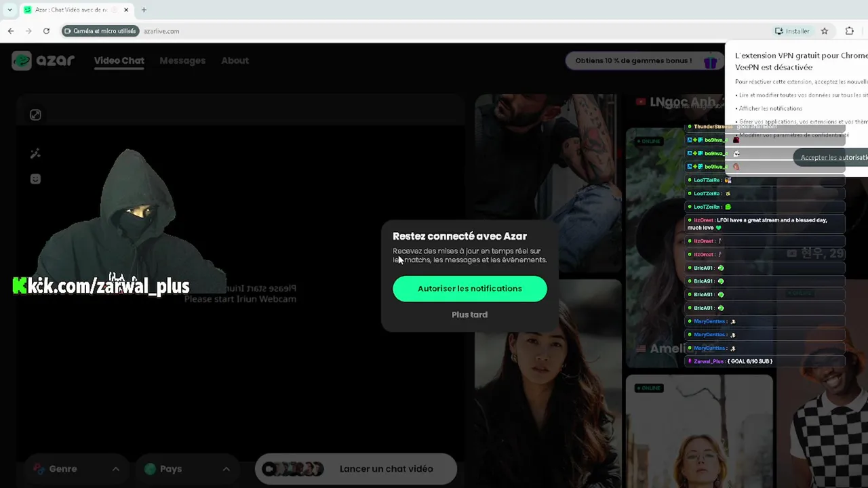Click the Azar logo
868x488 pixels.
(43, 60)
